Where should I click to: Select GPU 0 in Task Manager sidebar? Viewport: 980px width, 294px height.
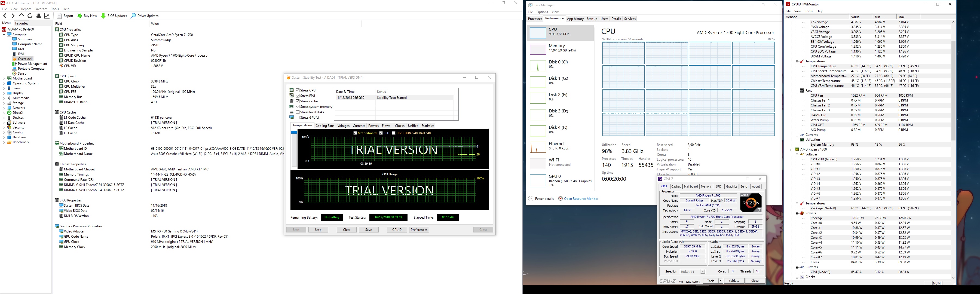tap(560, 180)
